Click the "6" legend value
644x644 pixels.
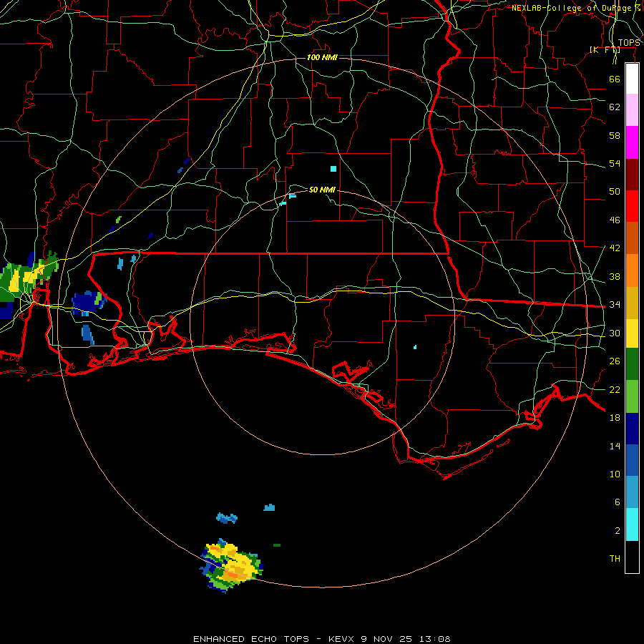(x=618, y=502)
